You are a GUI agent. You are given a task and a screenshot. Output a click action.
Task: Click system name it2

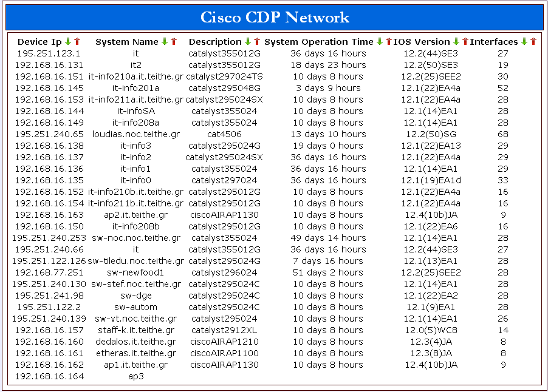click(x=135, y=65)
